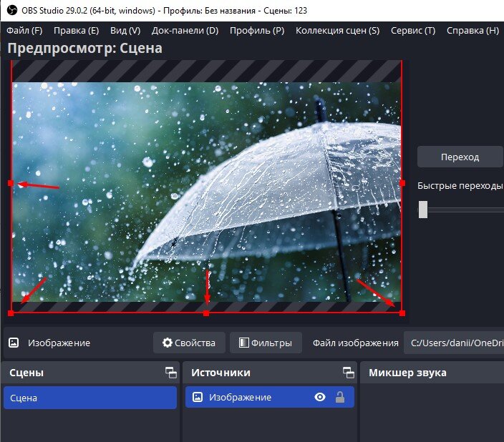The width and height of the screenshot is (504, 442).
Task: Click the OBS Studio logo in title bar
Action: (12, 10)
